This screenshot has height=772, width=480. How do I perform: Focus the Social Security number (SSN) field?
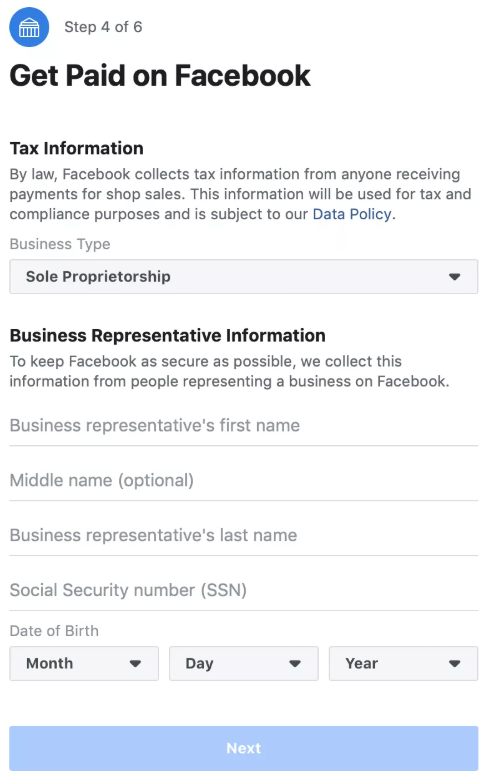[x=244, y=590]
